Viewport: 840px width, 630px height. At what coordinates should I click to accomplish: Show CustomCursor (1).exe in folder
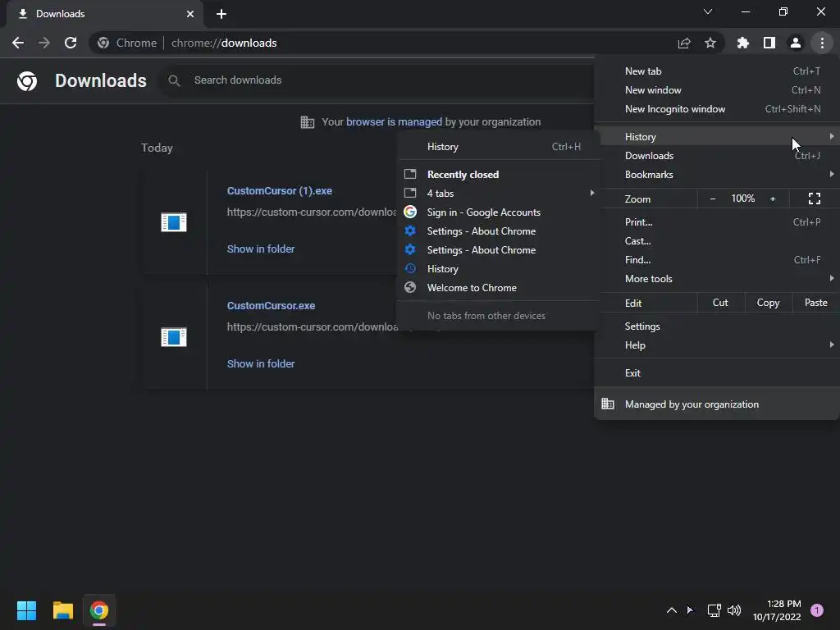point(261,249)
